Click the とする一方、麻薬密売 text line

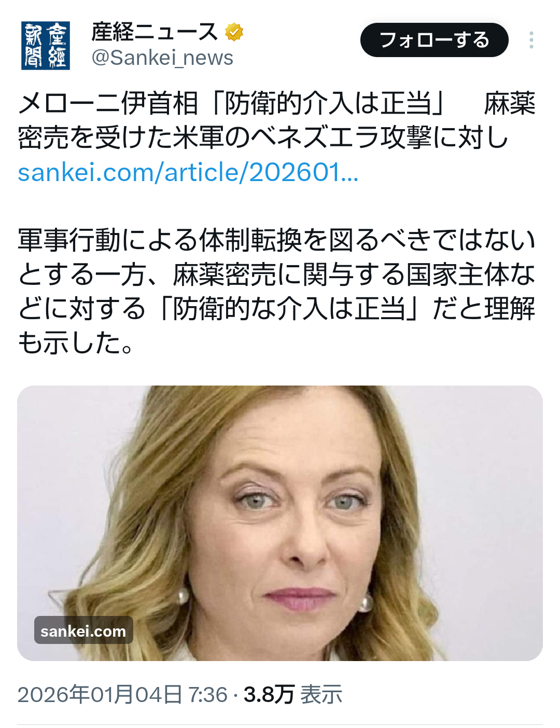click(276, 274)
